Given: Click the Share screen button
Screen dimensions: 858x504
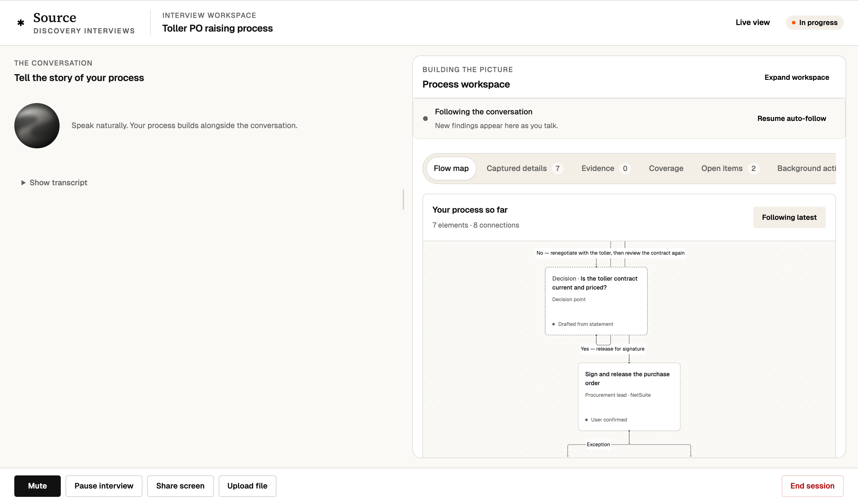Looking at the screenshot, I should click(x=181, y=486).
